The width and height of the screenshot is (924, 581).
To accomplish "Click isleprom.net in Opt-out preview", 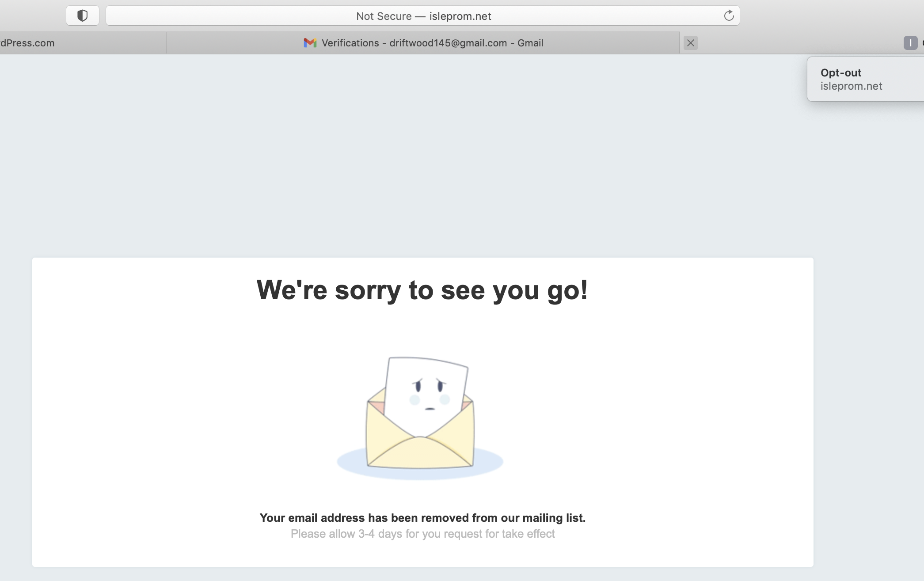I will (x=851, y=86).
